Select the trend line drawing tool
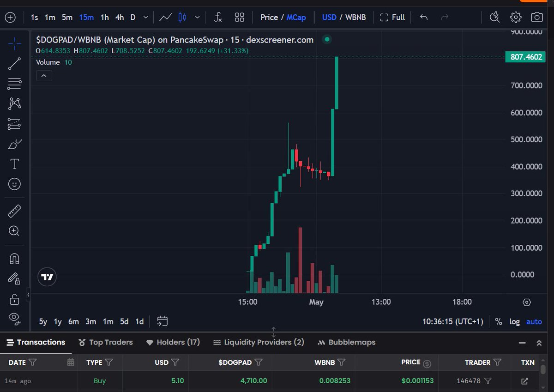Image resolution: width=554 pixels, height=392 pixels. (x=14, y=64)
